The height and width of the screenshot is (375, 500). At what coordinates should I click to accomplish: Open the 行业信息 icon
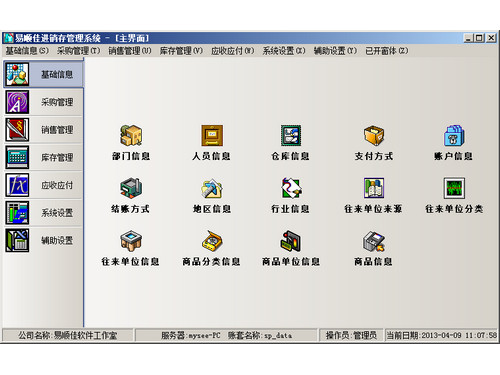pos(291,188)
